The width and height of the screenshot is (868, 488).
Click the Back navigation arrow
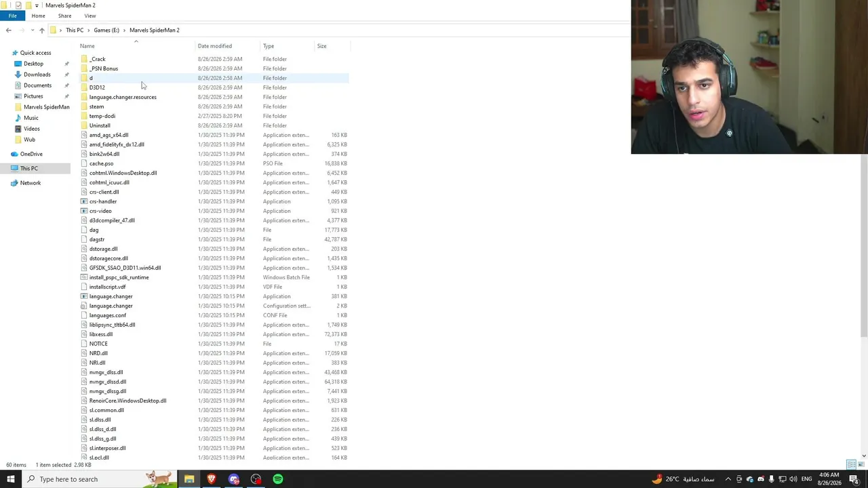[x=8, y=30]
